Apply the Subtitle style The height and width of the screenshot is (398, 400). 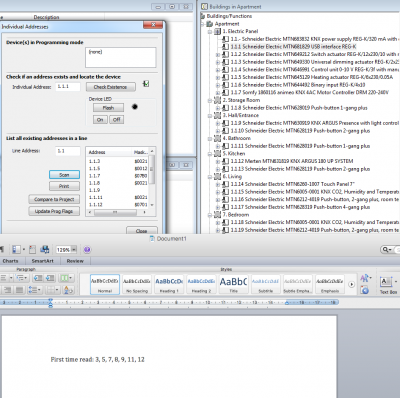[266, 284]
